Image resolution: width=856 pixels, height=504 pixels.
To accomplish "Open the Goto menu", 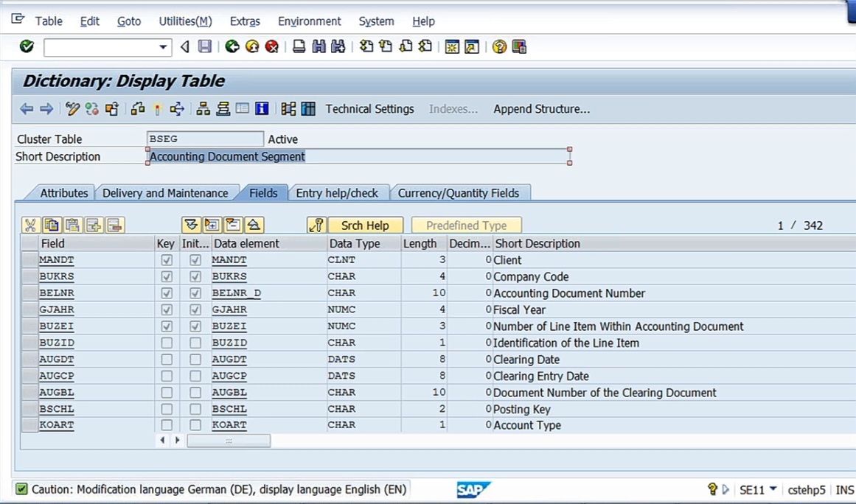I will [129, 21].
